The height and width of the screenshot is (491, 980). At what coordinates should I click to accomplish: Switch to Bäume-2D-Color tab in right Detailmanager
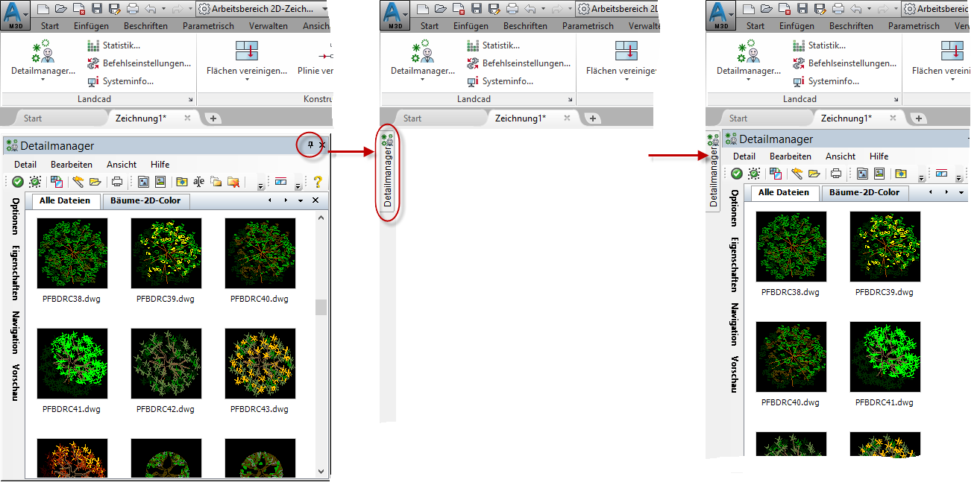[864, 192]
